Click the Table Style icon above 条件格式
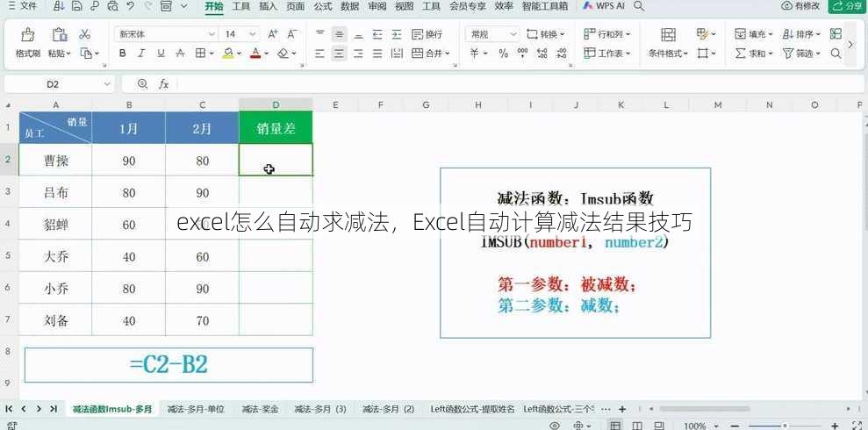 pos(668,35)
